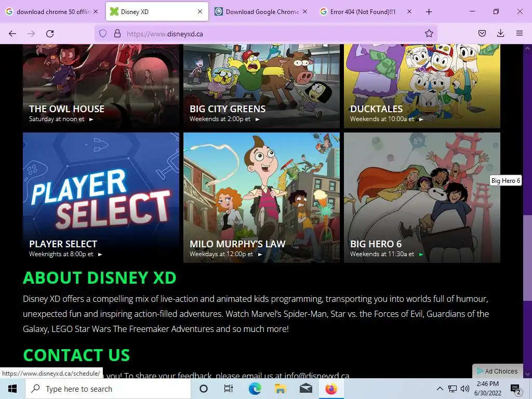Image resolution: width=532 pixels, height=399 pixels.
Task: Click the Firefox taskbar icon
Action: point(331,389)
